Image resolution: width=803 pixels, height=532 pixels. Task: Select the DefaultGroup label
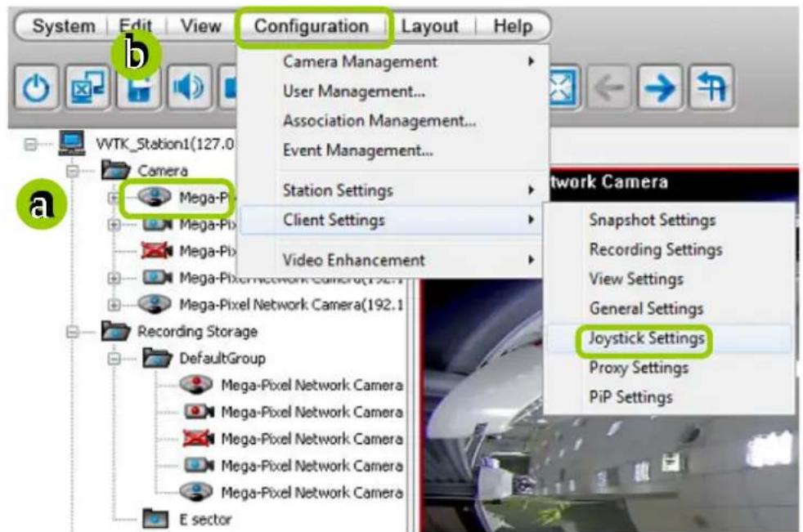(x=222, y=359)
